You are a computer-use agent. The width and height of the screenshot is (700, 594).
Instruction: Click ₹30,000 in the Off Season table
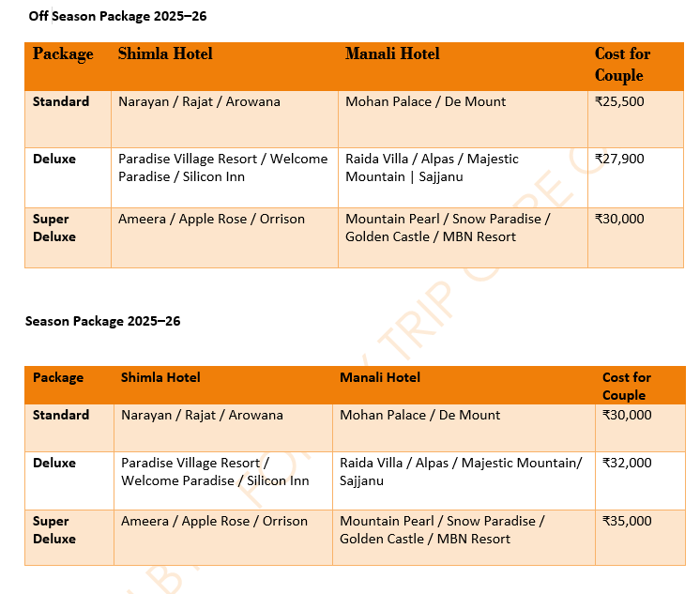(619, 219)
